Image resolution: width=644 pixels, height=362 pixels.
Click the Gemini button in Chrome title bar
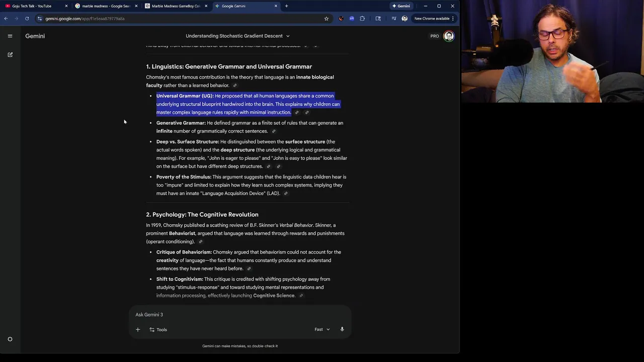point(401,6)
